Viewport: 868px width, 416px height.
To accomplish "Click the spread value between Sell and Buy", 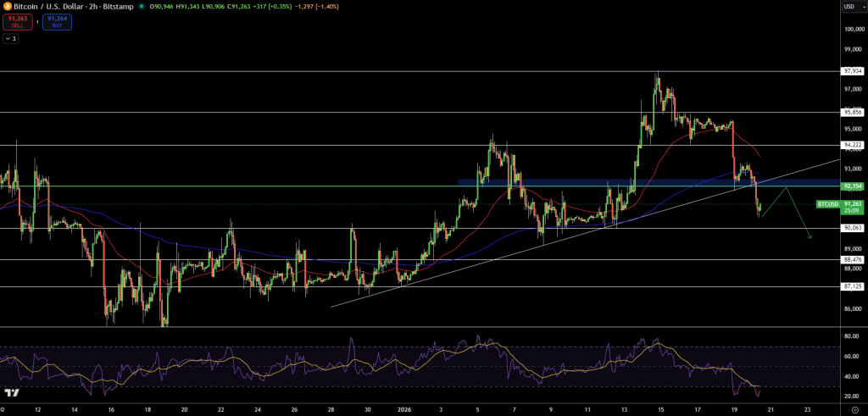I will point(37,22).
